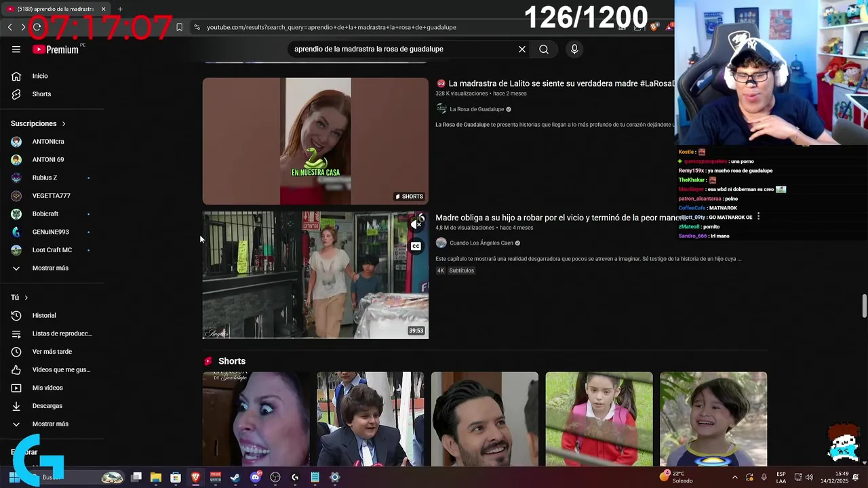
Task: Click the Subtítulos badge
Action: coord(461,270)
